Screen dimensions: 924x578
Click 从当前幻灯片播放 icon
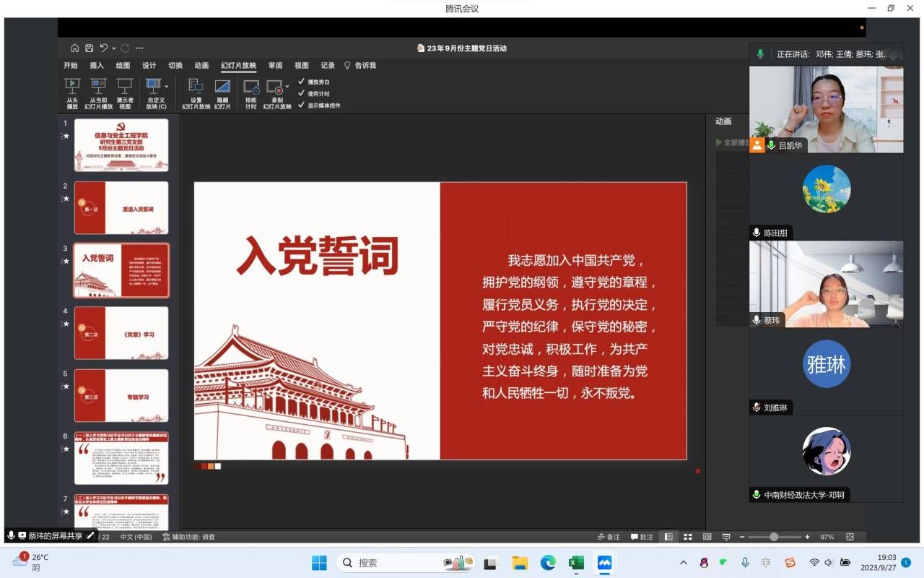pyautogui.click(x=99, y=94)
